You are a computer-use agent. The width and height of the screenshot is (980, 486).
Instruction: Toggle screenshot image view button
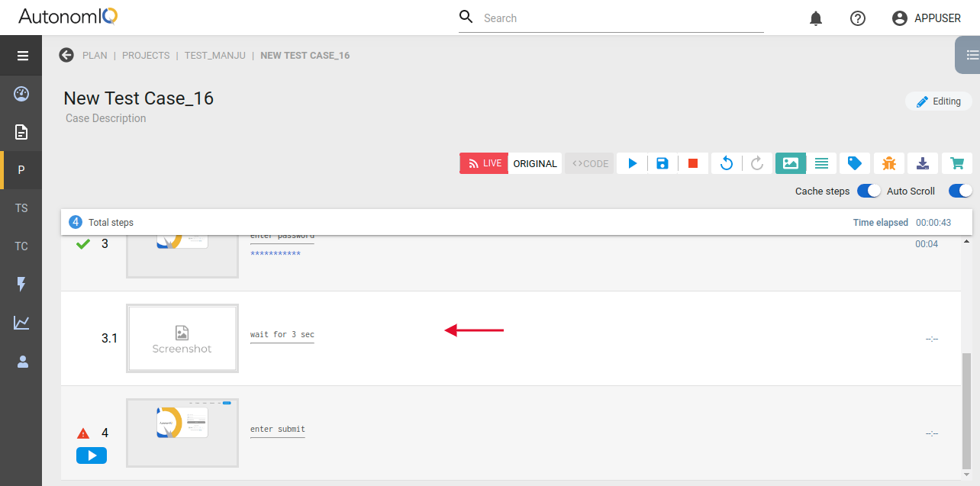click(791, 163)
